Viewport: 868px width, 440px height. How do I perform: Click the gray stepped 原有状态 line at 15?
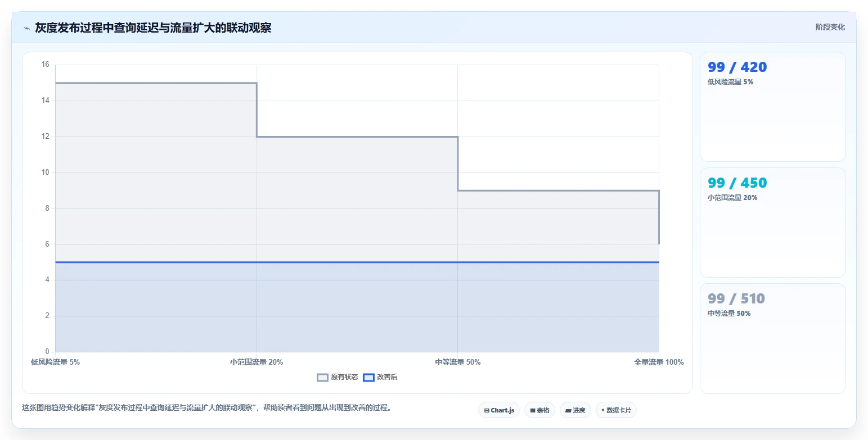click(x=156, y=83)
